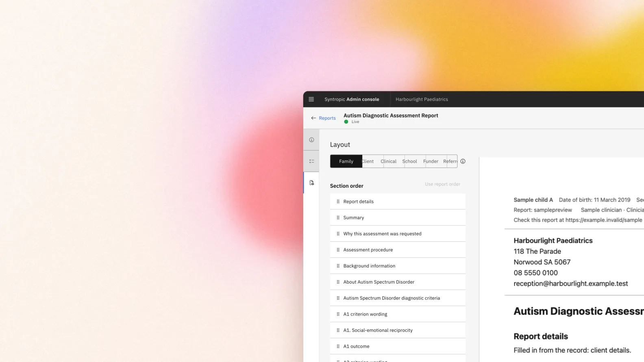This screenshot has height=362, width=644.
Task: Open the hamburger navigation menu
Action: 311,99
